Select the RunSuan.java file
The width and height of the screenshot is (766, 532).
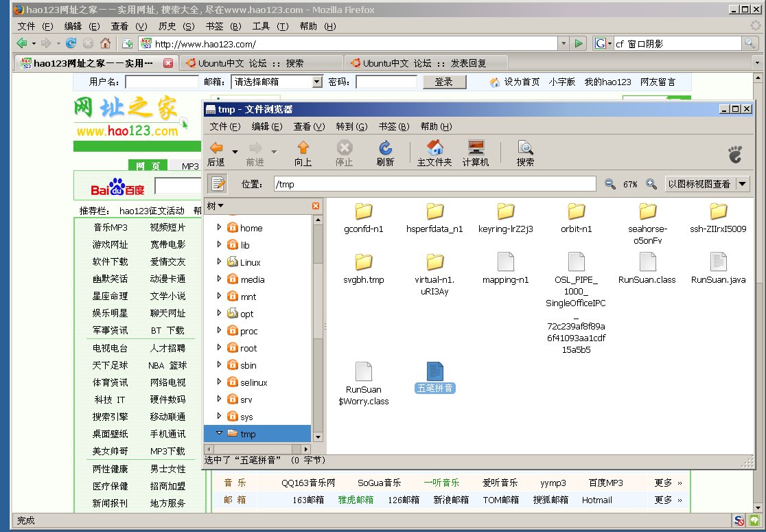(718, 262)
